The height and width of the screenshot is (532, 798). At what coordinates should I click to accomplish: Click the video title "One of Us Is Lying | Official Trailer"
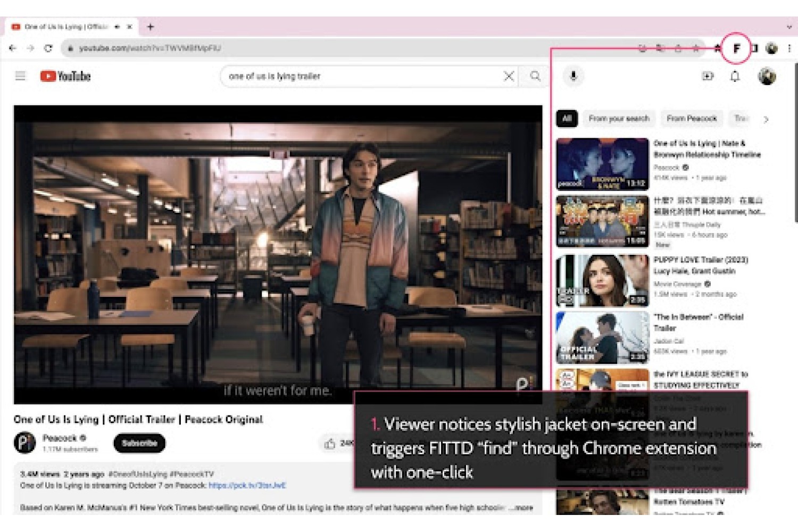[138, 419]
